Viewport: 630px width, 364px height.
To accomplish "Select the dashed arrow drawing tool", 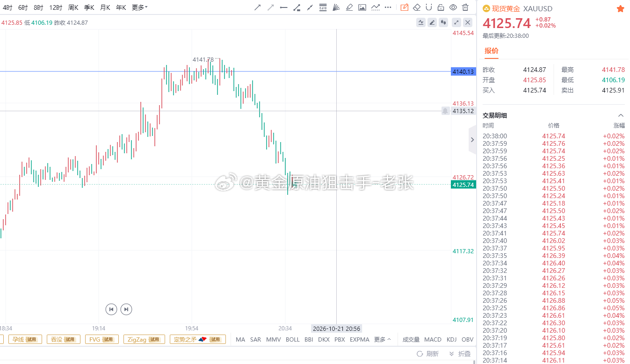I will (x=271, y=7).
